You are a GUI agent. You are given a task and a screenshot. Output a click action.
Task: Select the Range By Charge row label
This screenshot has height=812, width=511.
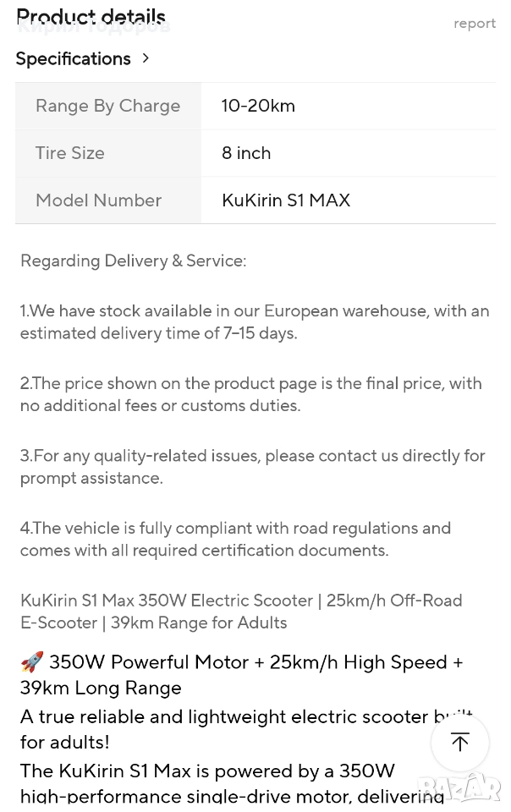107,106
